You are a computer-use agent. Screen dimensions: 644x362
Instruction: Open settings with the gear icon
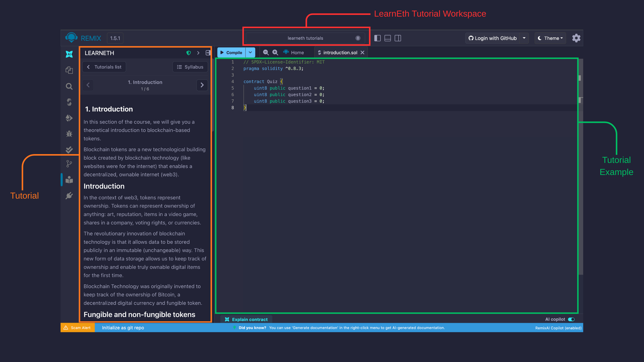pyautogui.click(x=576, y=38)
